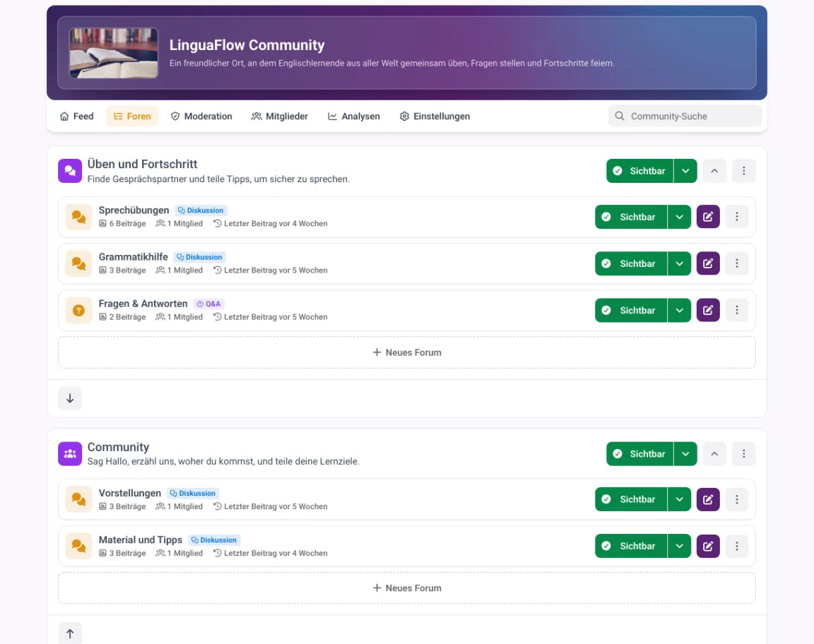Screen dimensions: 814x644
Task: Edit the Material und Tipps forum
Action: pos(707,546)
